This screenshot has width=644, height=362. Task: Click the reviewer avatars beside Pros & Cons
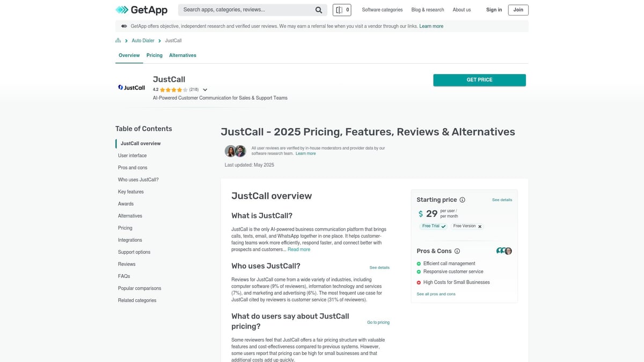click(x=504, y=251)
